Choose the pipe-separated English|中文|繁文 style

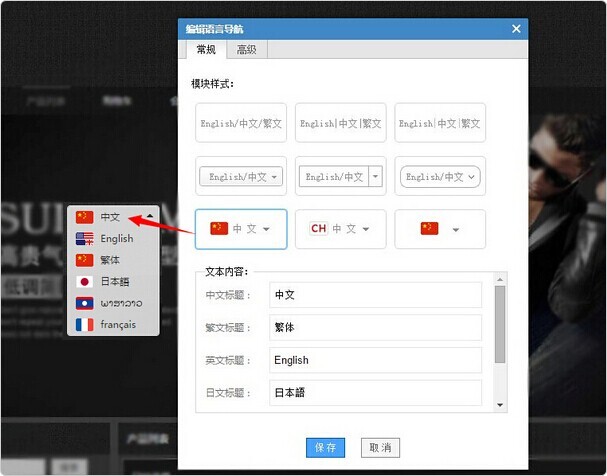click(x=340, y=123)
